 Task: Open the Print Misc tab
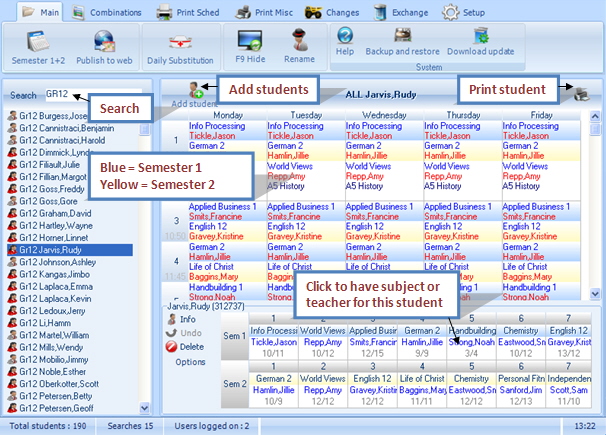coord(264,12)
